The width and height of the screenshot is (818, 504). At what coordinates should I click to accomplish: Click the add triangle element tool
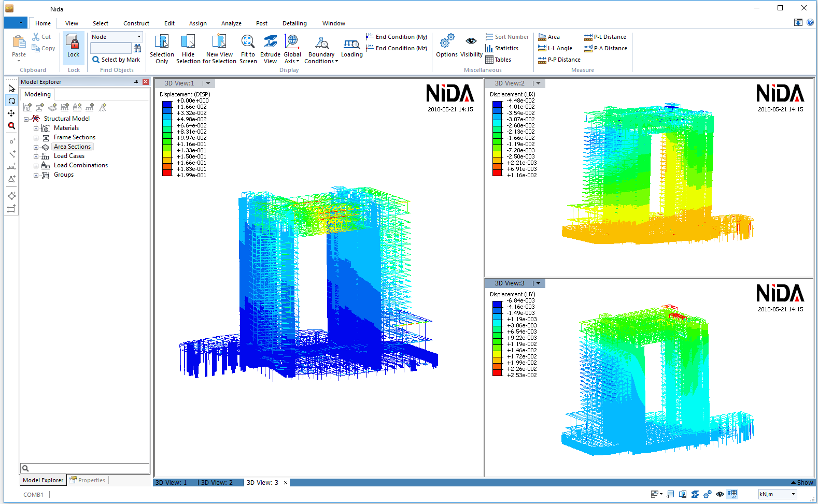click(x=11, y=179)
